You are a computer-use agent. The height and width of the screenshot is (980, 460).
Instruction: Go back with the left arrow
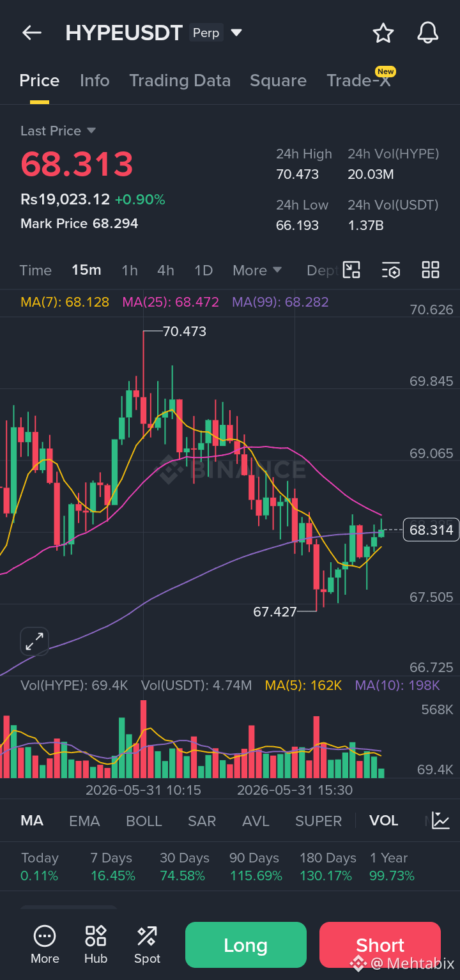[x=32, y=33]
